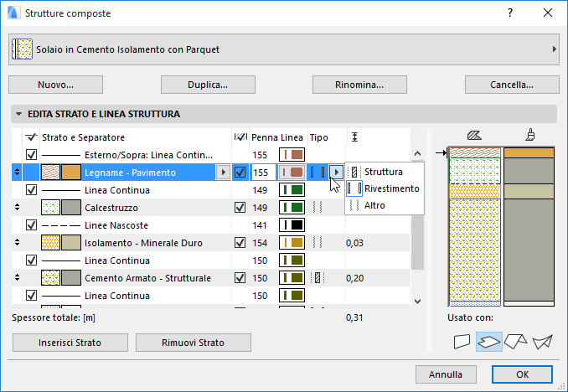Image resolution: width=568 pixels, height=392 pixels.
Task: Click cut fill preview header icon
Action: tap(474, 136)
